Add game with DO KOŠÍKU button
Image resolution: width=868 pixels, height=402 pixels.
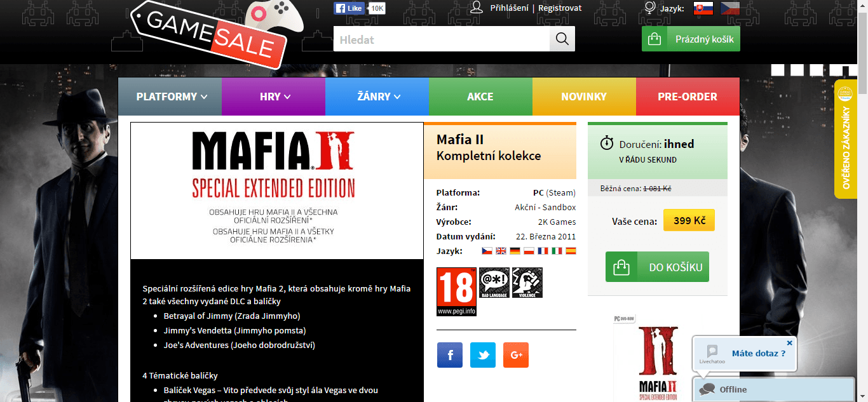pyautogui.click(x=657, y=267)
